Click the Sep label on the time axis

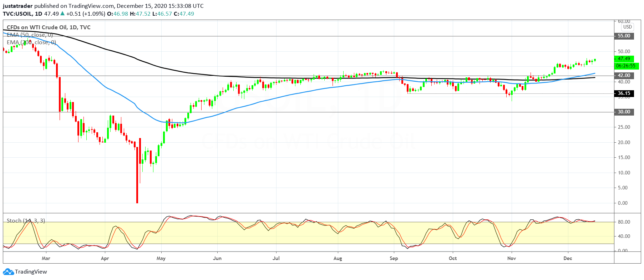(394, 259)
